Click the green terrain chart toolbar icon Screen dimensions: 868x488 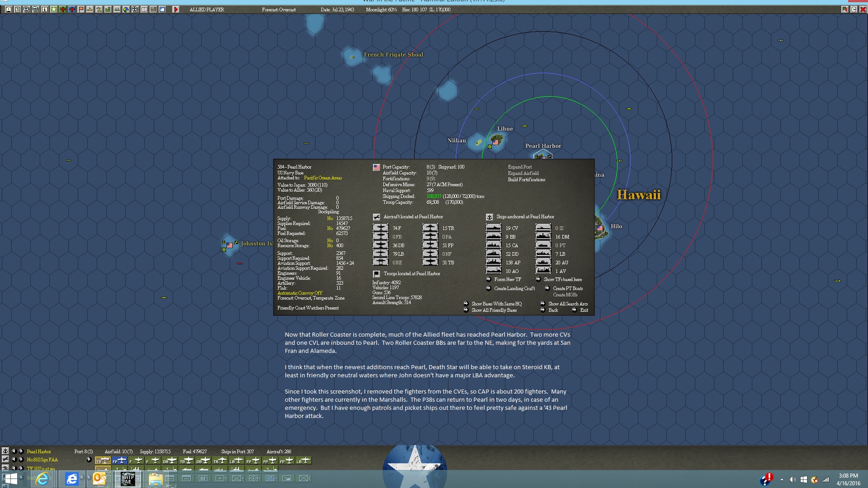click(x=108, y=9)
